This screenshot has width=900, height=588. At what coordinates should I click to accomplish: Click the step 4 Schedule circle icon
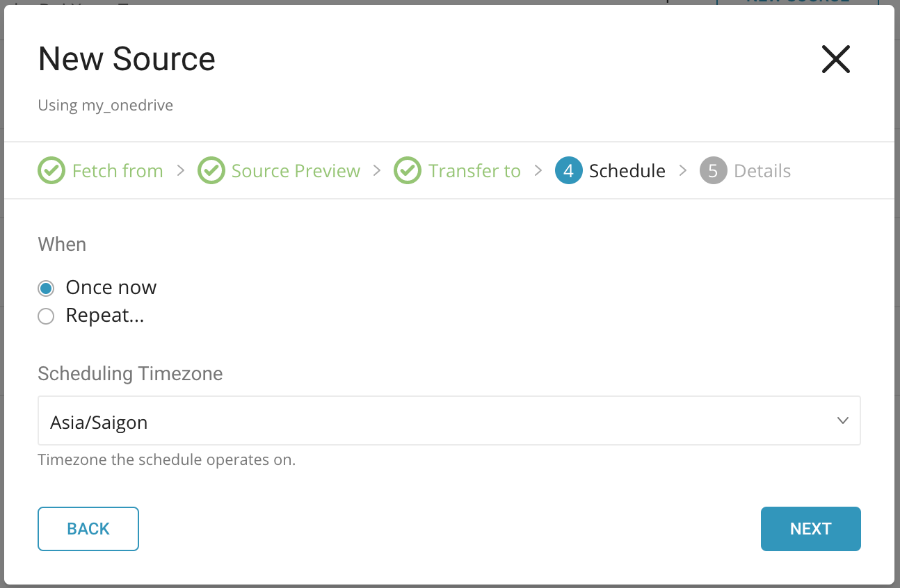[x=568, y=171]
